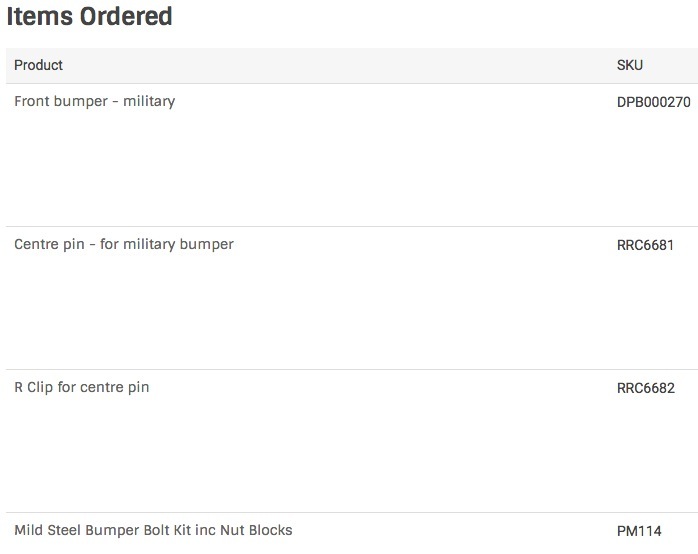Click the word military in Front bumper row
The height and width of the screenshot is (554, 698).
point(149,101)
